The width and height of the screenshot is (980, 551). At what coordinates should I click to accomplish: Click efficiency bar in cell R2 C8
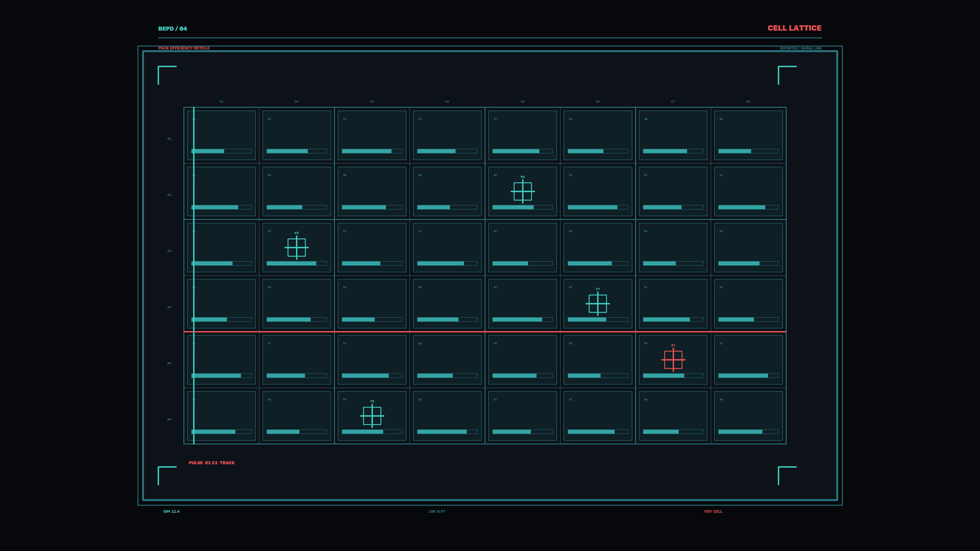(748, 207)
